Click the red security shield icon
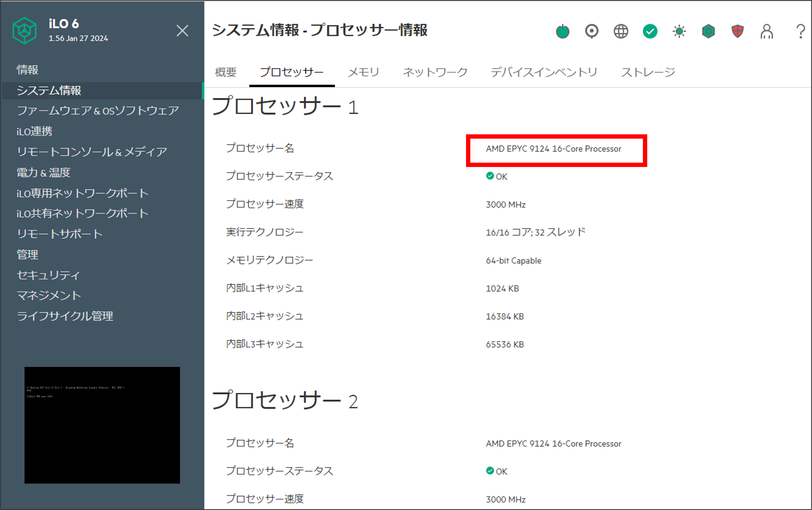The image size is (812, 510). [x=738, y=31]
